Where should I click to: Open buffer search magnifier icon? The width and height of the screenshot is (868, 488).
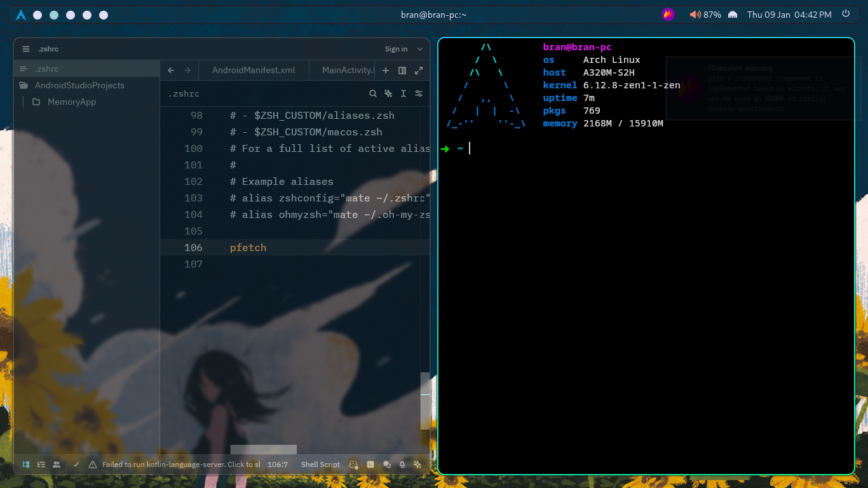[x=373, y=93]
